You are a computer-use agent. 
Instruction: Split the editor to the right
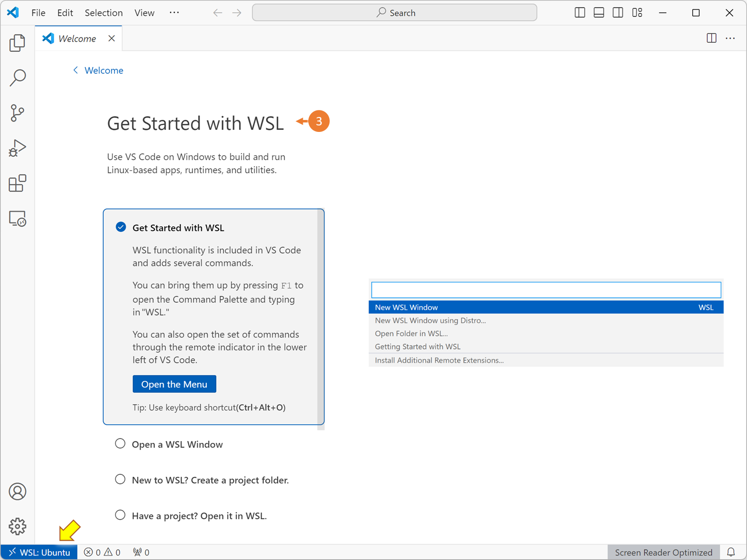click(x=712, y=38)
